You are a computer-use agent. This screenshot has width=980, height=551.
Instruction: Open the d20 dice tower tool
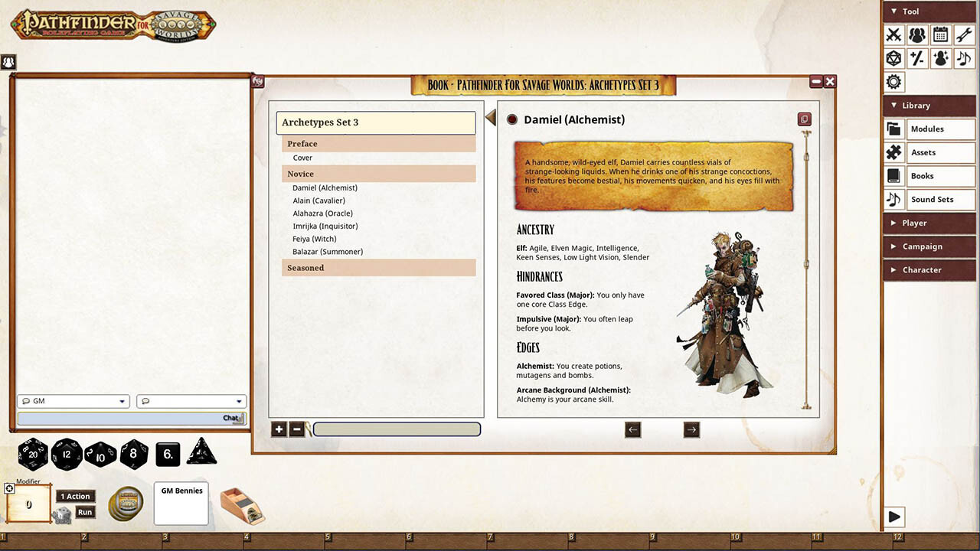pos(893,58)
